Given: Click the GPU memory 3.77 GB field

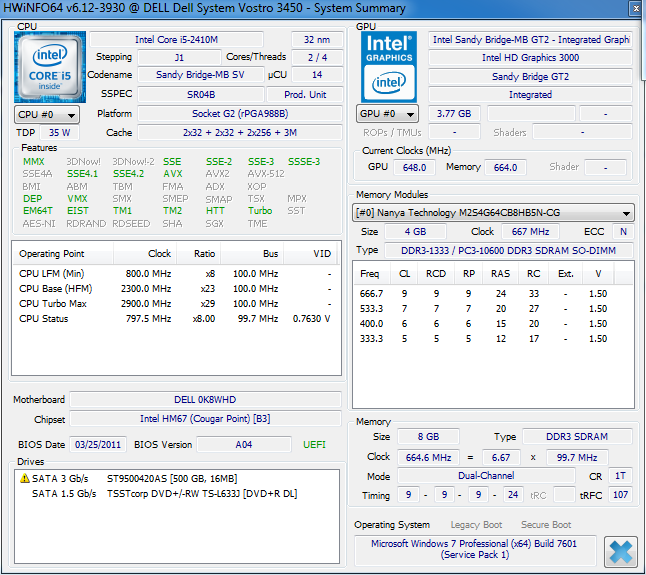Looking at the screenshot, I should coord(454,113).
